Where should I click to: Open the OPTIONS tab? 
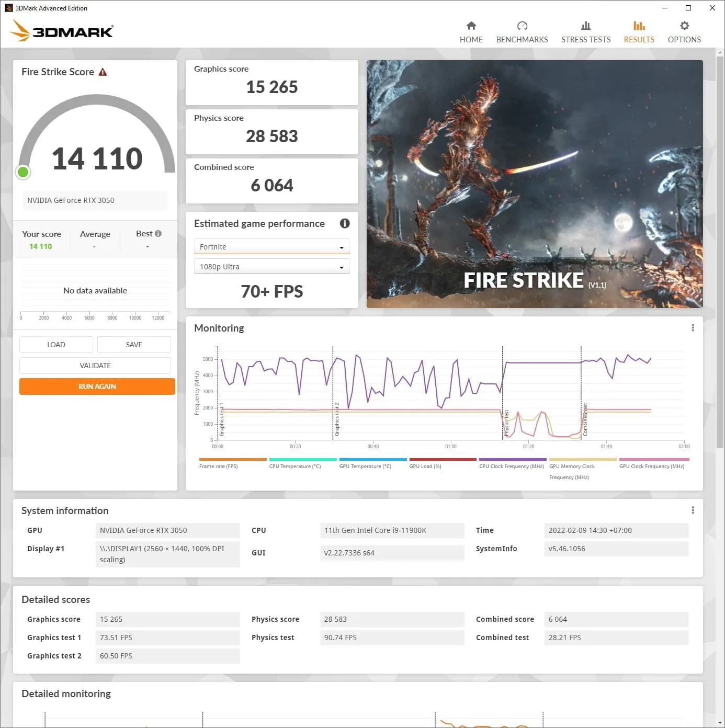click(x=684, y=32)
